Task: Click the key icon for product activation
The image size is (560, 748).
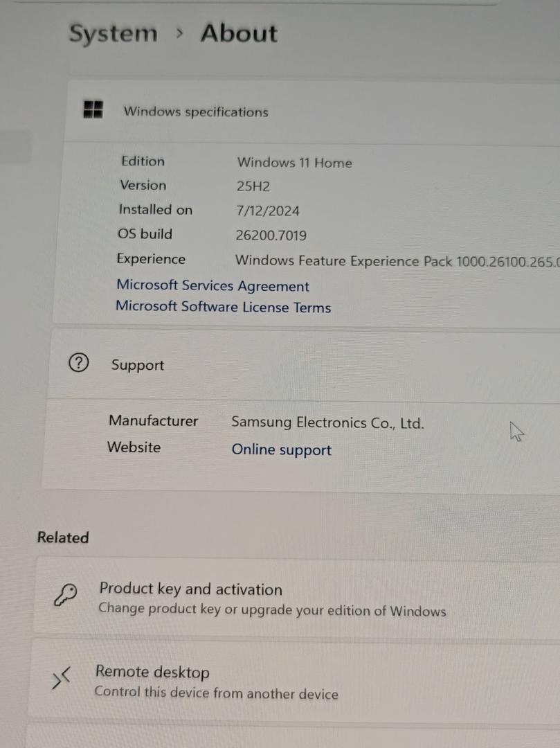Action: [65, 595]
